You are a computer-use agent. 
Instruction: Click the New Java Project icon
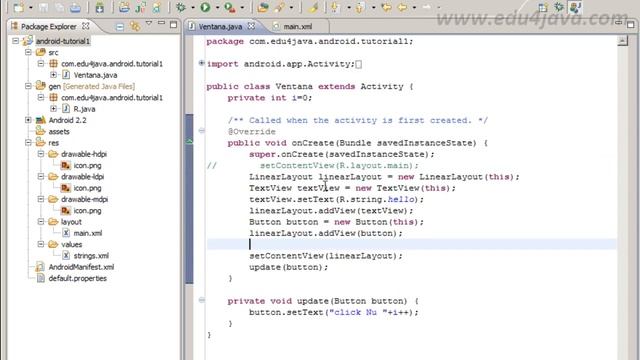[124, 7]
